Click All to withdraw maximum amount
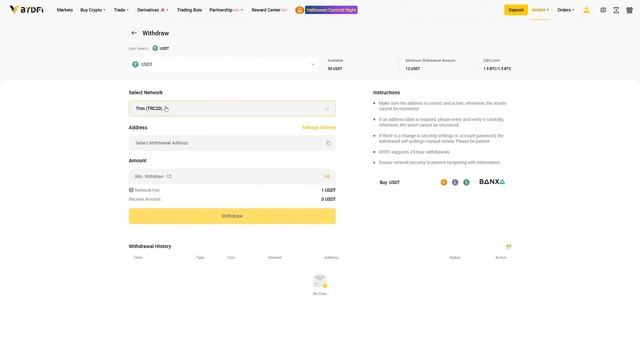 (327, 176)
